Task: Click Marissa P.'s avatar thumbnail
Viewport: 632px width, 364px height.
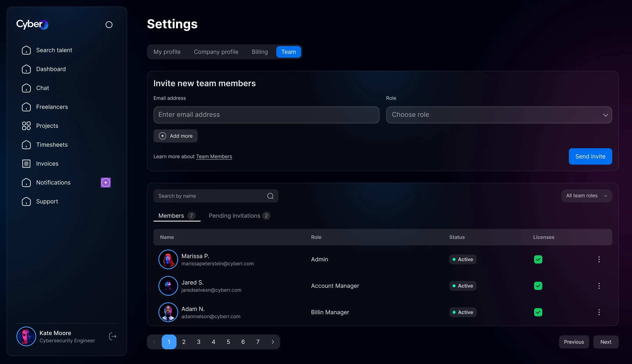Action: click(168, 259)
